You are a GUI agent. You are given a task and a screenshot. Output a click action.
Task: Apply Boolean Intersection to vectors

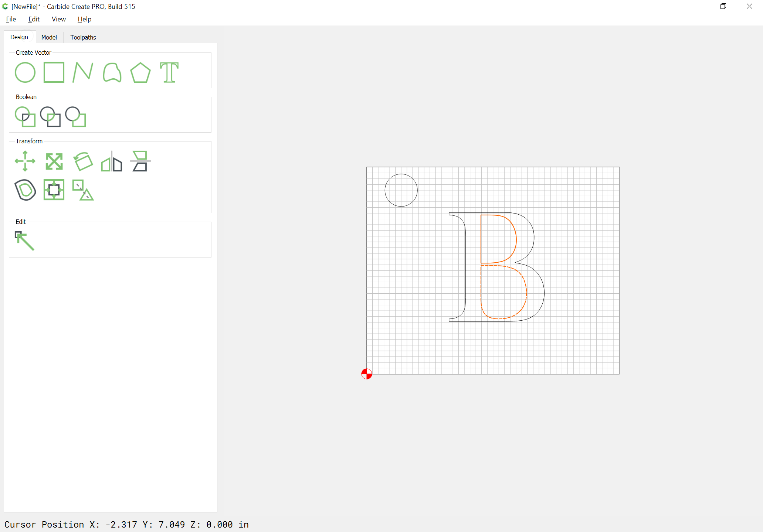tap(50, 117)
